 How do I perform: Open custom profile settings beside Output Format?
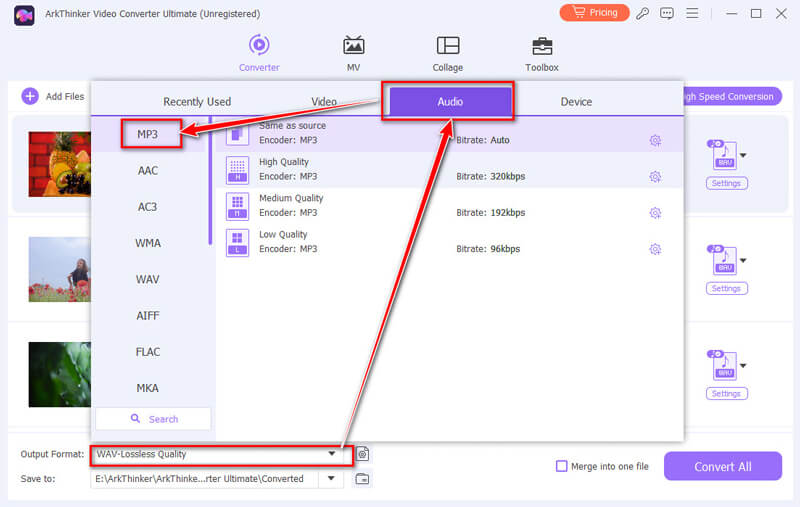pyautogui.click(x=362, y=453)
